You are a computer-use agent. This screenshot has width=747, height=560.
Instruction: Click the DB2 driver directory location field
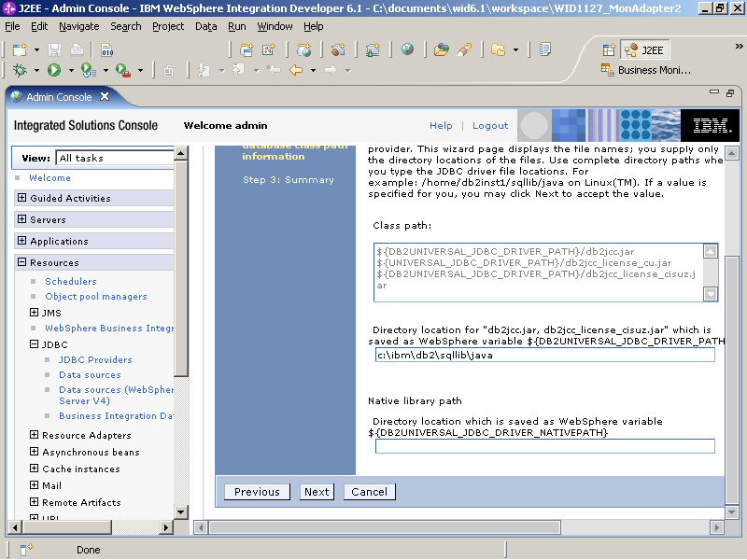click(545, 355)
